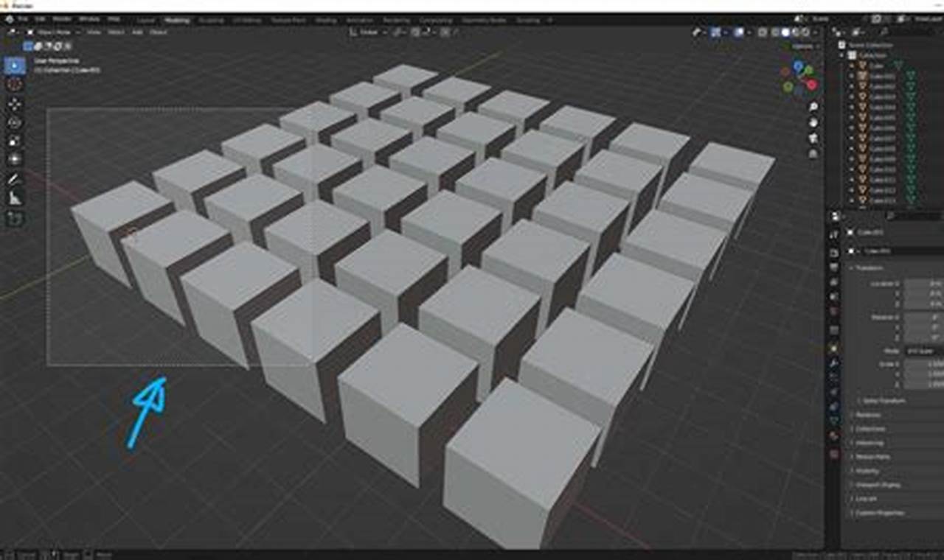
Task: Select the Rotate tool in toolbar
Action: (15, 122)
